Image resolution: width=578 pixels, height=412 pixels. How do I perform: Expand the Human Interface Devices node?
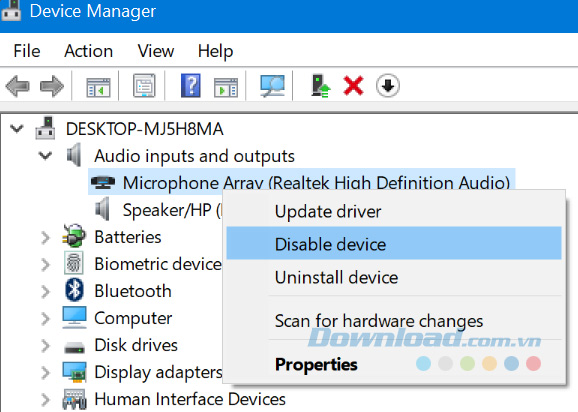(45, 400)
